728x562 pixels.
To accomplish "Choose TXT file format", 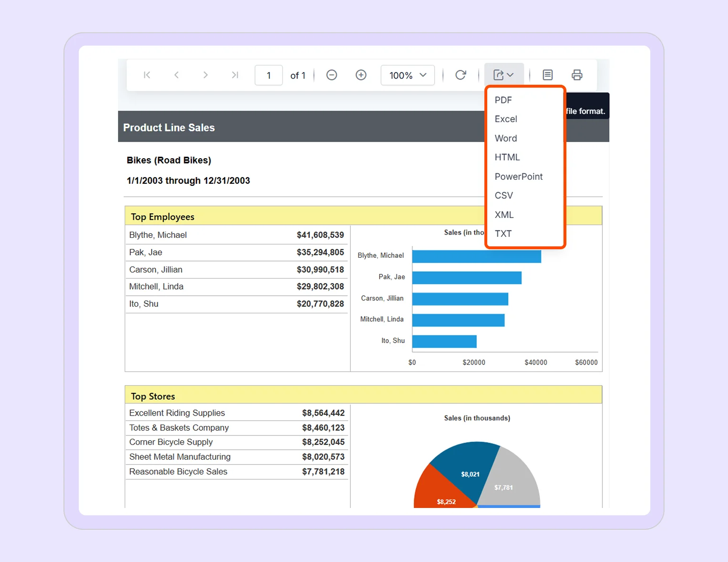I will (503, 233).
